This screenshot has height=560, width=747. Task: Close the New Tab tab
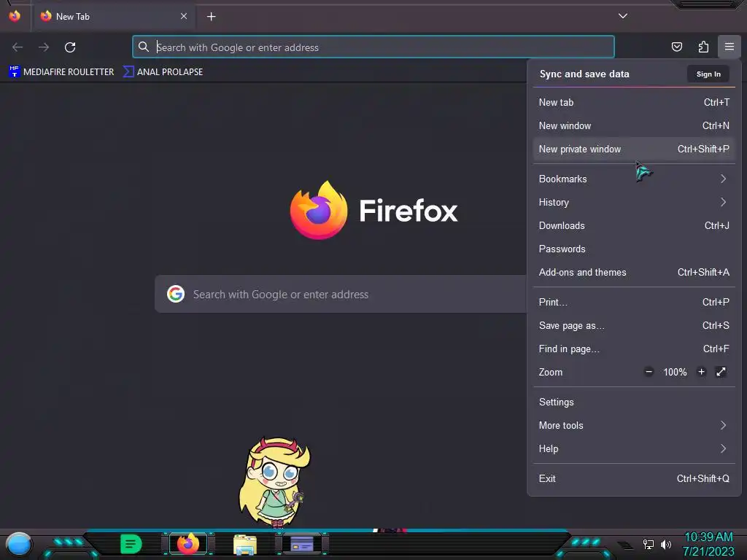point(184,16)
